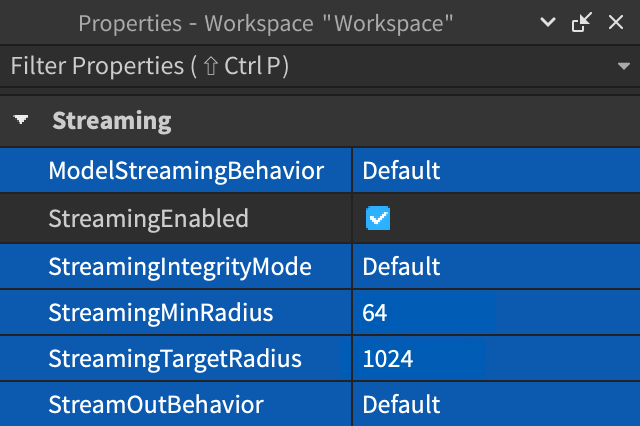Open the filter properties dropdown arrow
640x426 pixels.
click(x=623, y=67)
